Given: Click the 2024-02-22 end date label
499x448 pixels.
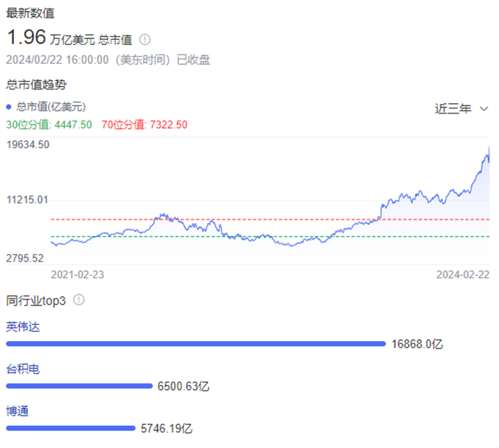Looking at the screenshot, I should point(462,275).
